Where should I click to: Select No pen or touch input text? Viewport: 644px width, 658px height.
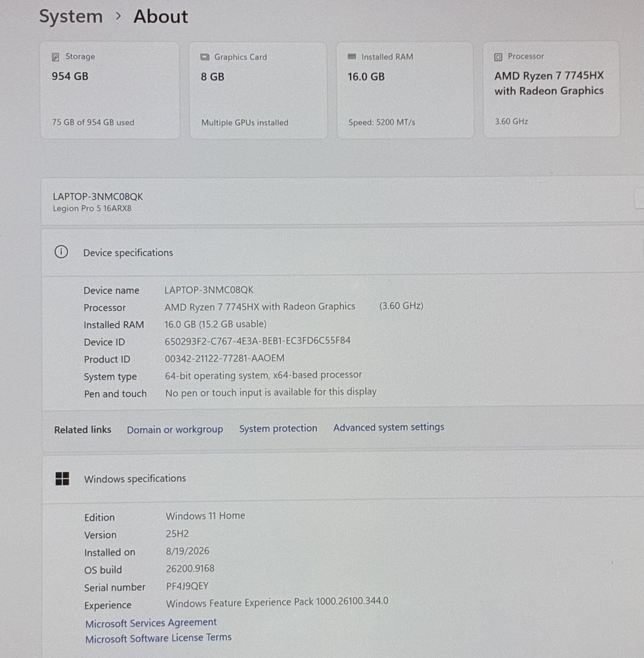[x=271, y=392]
